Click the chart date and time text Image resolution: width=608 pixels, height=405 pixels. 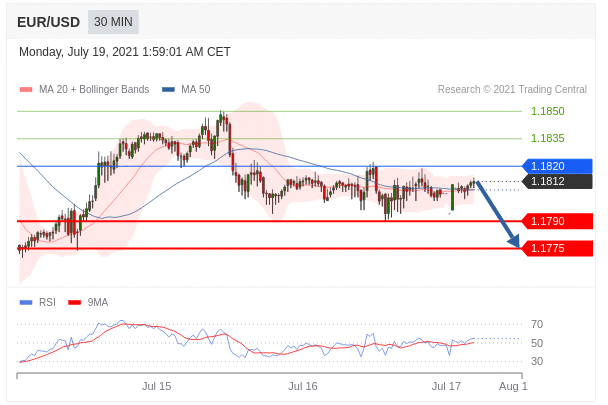click(x=125, y=52)
